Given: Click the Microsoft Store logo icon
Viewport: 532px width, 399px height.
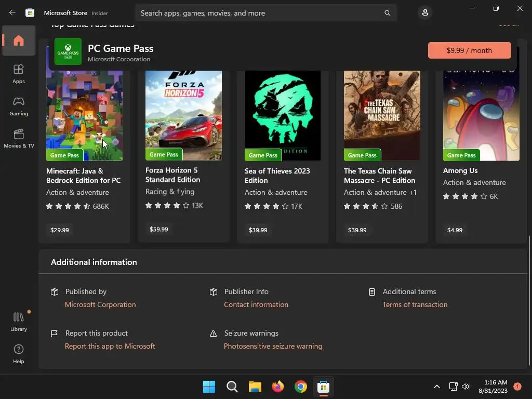Looking at the screenshot, I should [30, 13].
